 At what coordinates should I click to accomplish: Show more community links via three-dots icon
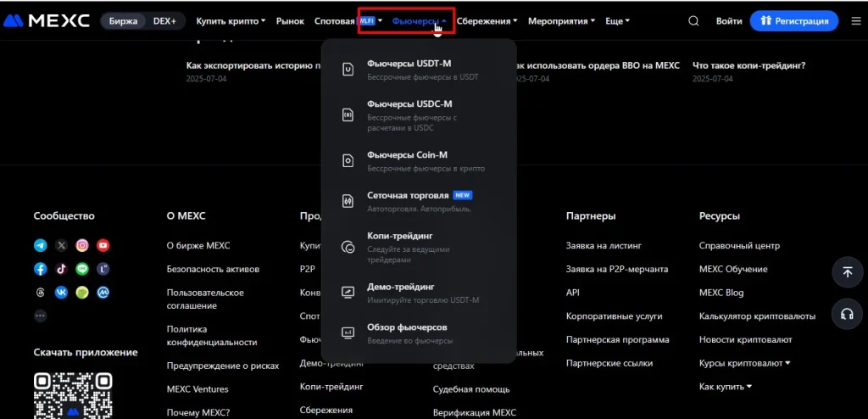pyautogui.click(x=41, y=316)
